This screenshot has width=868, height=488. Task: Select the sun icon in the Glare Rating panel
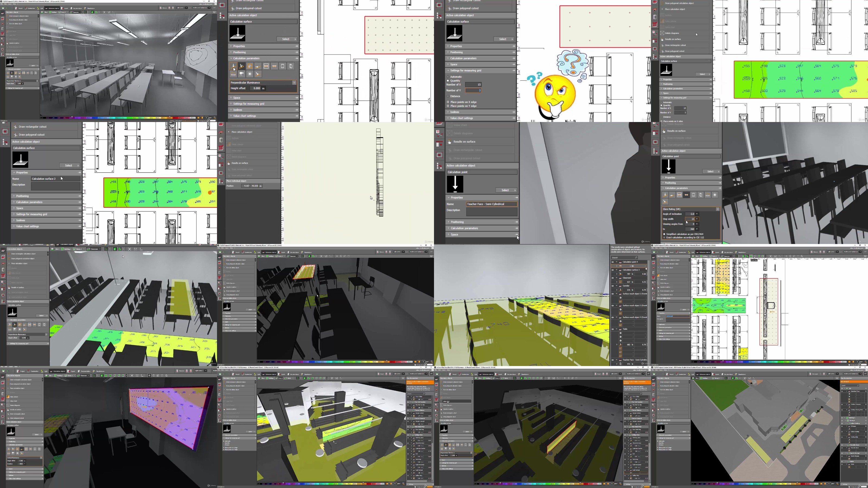[715, 195]
